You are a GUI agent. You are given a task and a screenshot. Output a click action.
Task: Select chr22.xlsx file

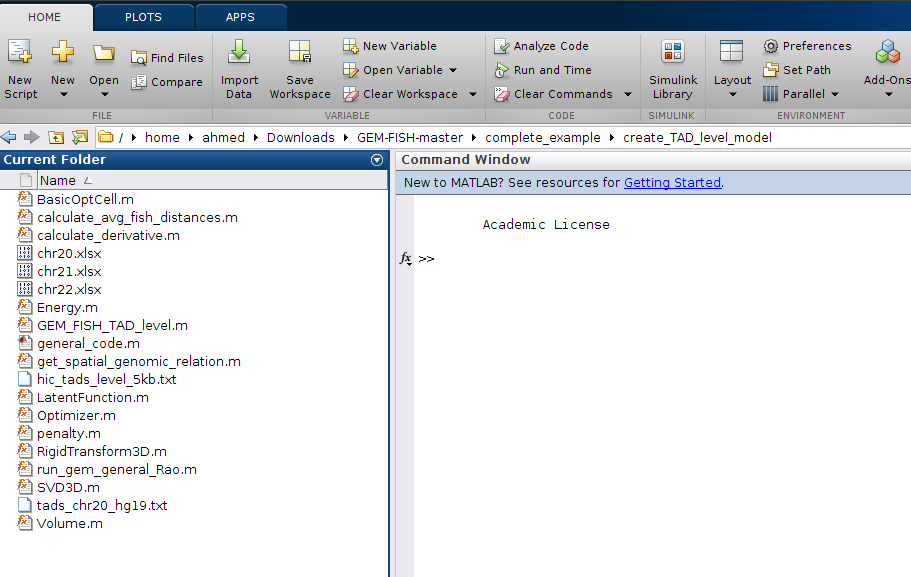click(69, 289)
